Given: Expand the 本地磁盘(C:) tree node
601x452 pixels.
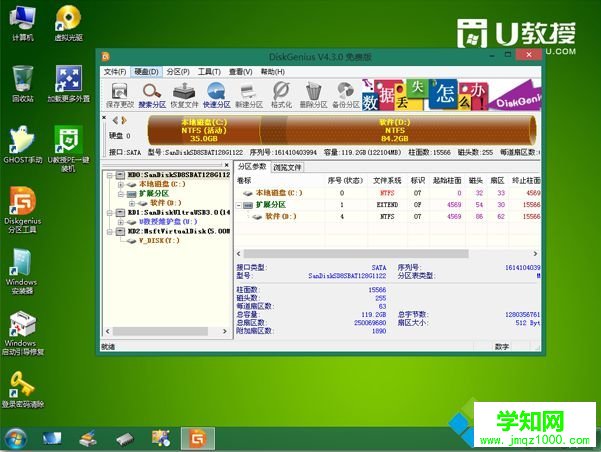Looking at the screenshot, I should point(121,184).
